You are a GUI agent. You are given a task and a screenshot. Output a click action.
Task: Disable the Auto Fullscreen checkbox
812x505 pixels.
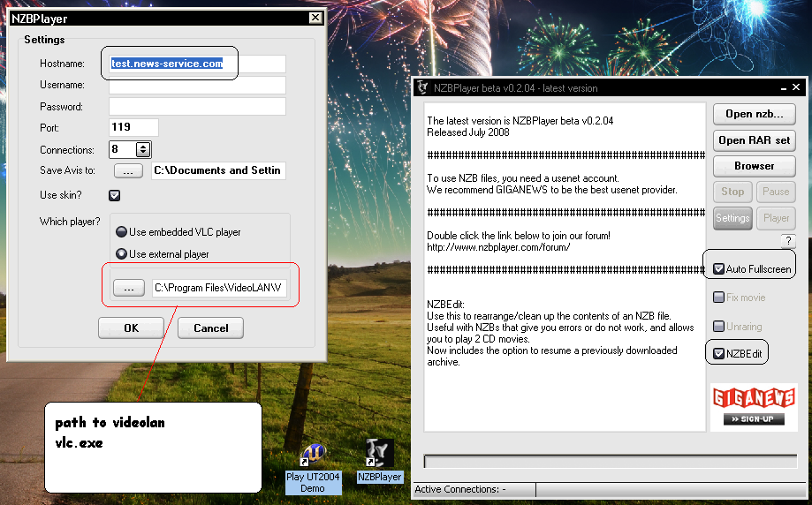click(719, 268)
